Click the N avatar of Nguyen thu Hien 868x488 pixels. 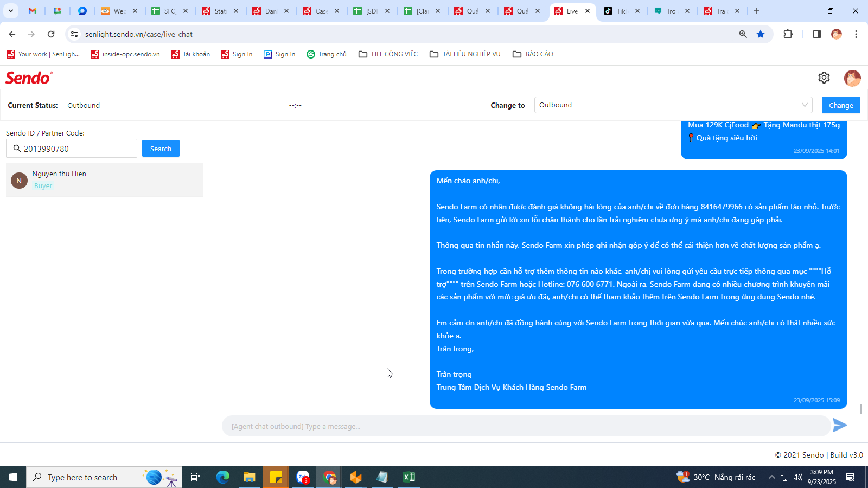(x=19, y=181)
